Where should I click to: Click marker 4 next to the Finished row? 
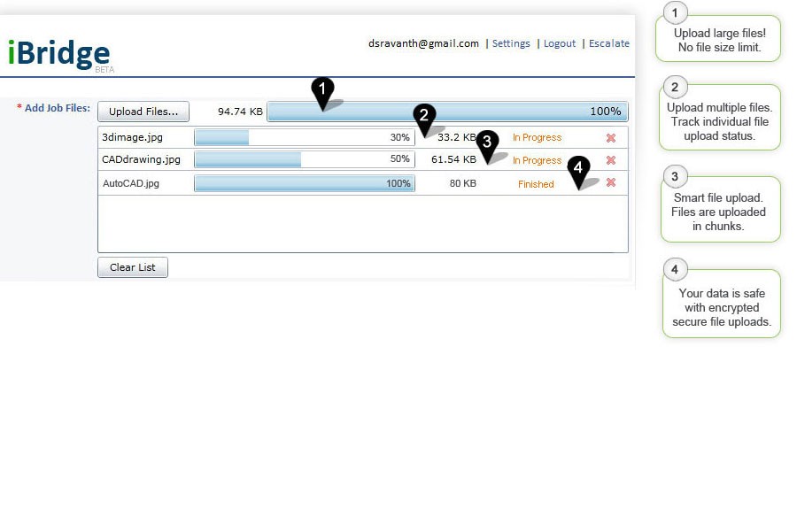580,166
